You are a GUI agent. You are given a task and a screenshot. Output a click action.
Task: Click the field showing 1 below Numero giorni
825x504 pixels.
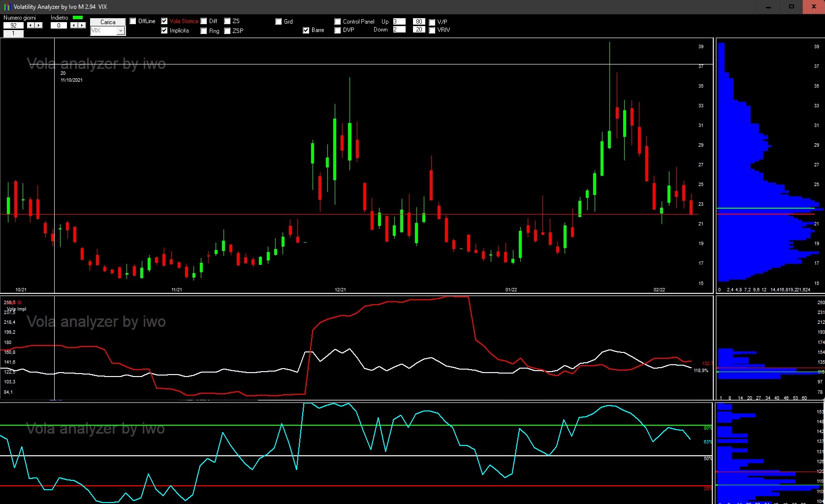(13, 33)
